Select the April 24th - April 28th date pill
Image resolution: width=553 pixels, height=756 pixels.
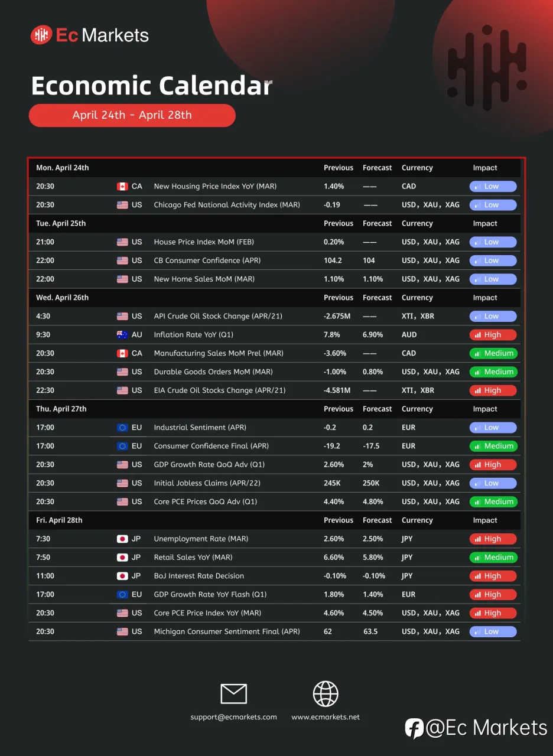click(132, 115)
